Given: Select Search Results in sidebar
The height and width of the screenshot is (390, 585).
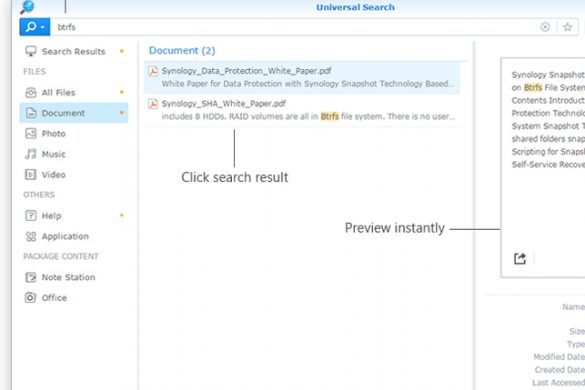Looking at the screenshot, I should coord(74,51).
